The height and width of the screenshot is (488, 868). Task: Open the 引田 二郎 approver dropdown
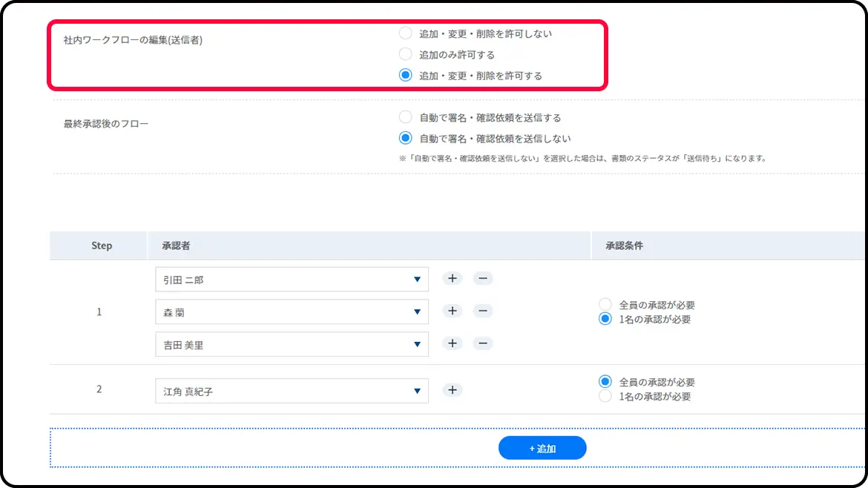[292, 280]
